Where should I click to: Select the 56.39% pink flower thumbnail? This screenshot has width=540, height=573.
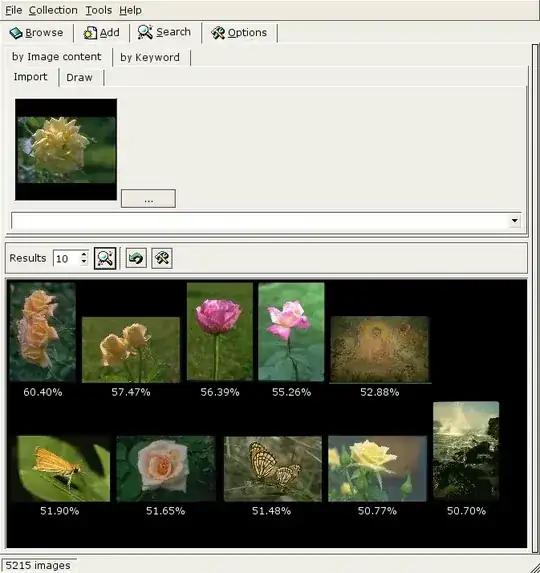(220, 331)
